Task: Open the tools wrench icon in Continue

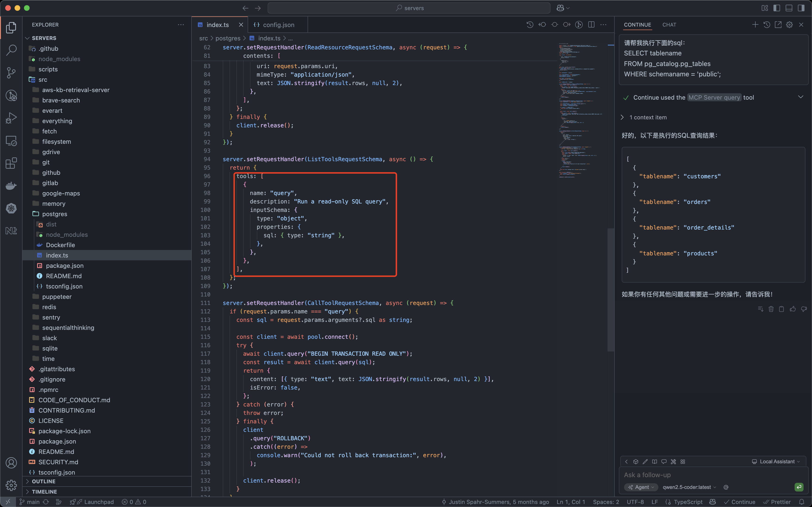Action: [x=673, y=462]
